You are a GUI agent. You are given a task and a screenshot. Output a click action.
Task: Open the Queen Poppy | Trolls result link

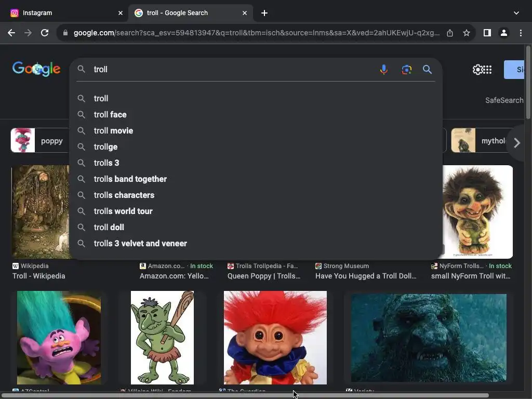(263, 276)
